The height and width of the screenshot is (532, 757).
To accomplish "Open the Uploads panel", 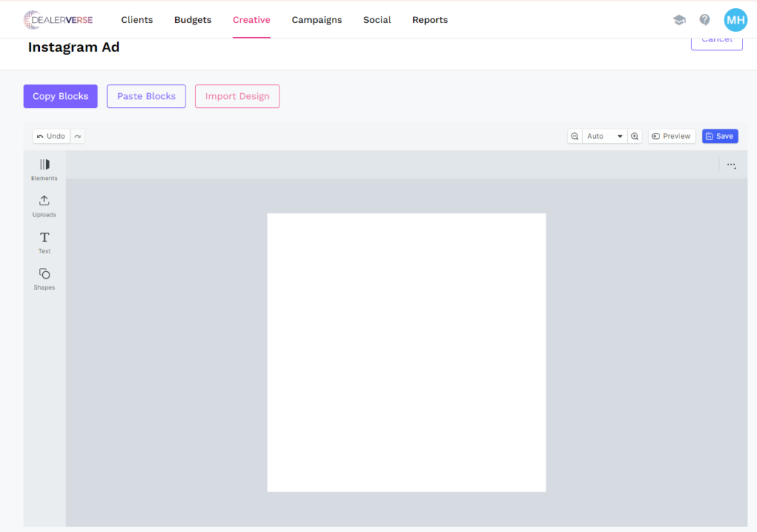I will click(44, 205).
